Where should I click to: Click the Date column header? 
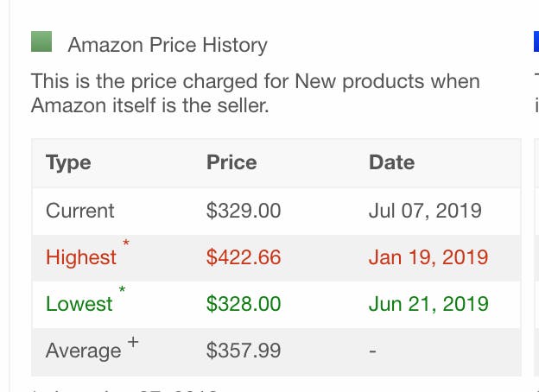pos(391,162)
